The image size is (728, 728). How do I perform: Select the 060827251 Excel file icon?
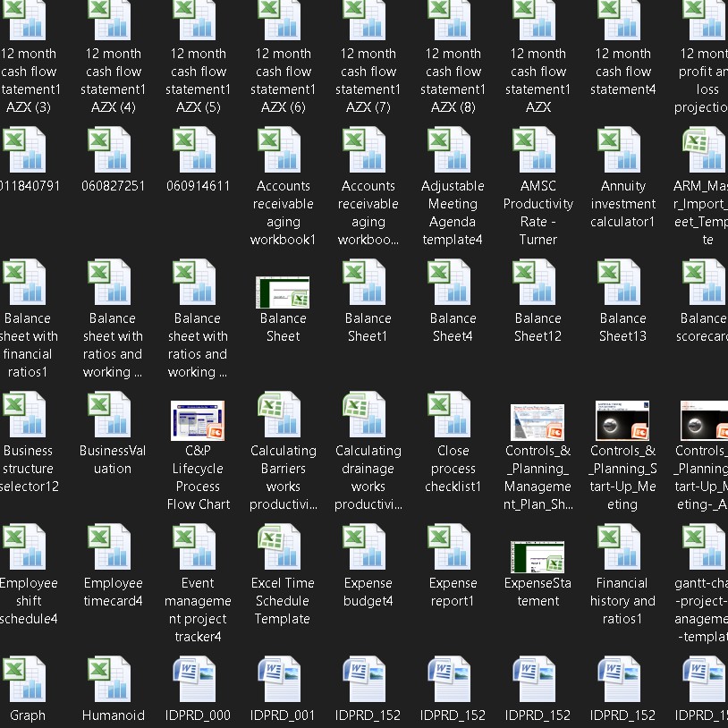click(x=113, y=150)
